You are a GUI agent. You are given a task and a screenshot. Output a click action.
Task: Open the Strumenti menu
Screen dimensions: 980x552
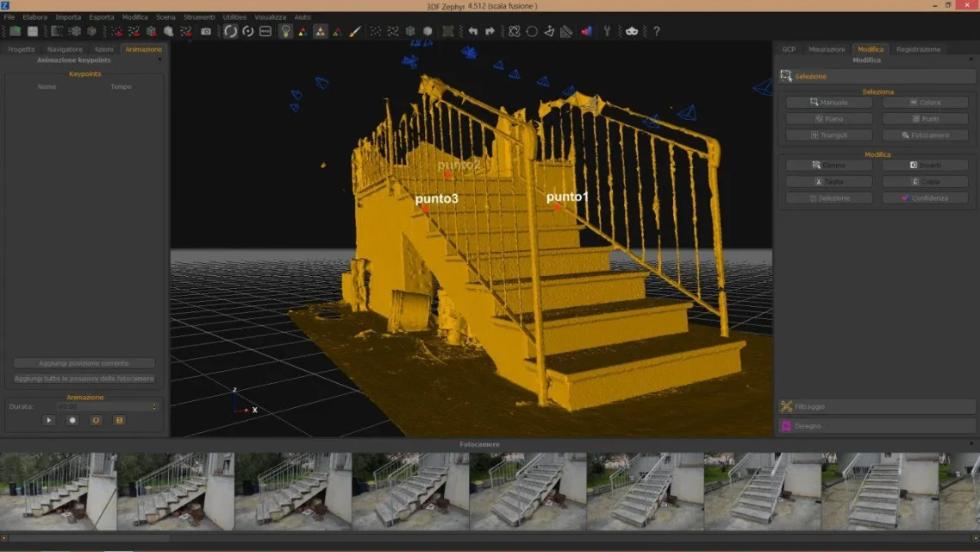pyautogui.click(x=199, y=17)
